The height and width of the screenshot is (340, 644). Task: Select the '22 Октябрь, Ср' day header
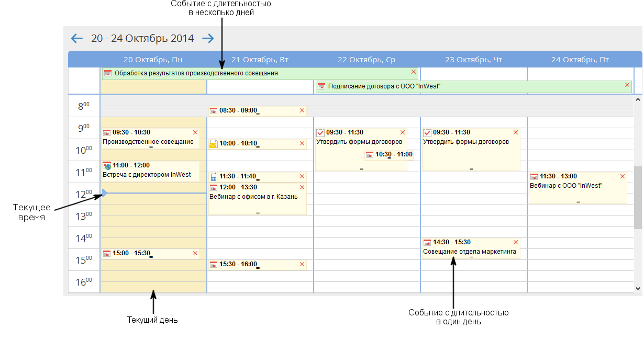(367, 60)
